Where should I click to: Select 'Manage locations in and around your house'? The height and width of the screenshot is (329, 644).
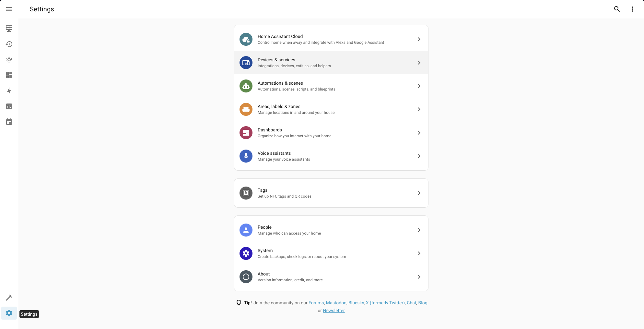coord(296,113)
